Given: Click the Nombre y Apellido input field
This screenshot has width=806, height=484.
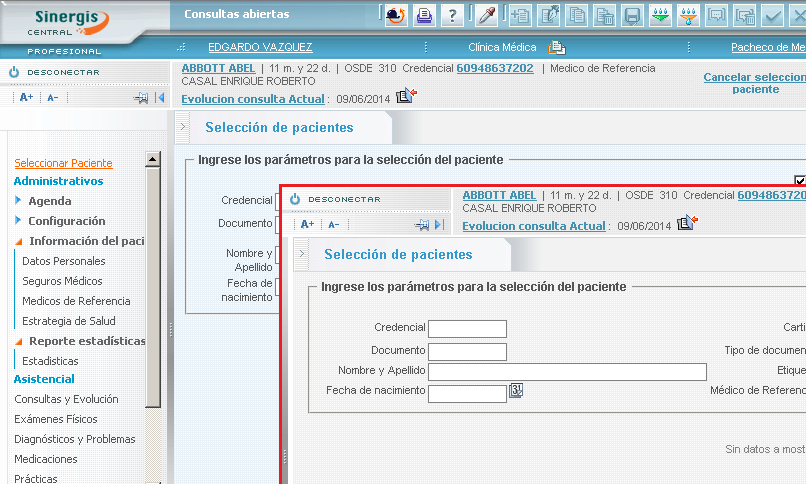Looking at the screenshot, I should coord(567,372).
